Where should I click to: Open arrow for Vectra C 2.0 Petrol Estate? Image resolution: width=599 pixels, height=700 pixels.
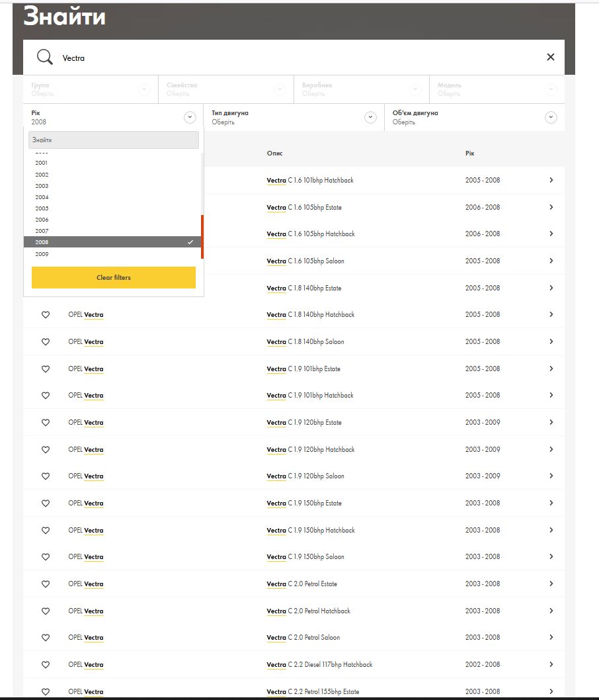tap(551, 584)
